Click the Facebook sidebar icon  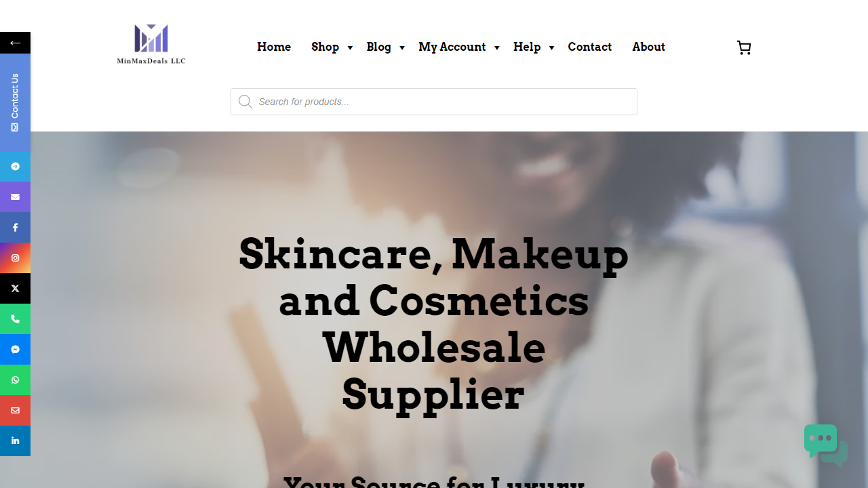click(x=15, y=227)
